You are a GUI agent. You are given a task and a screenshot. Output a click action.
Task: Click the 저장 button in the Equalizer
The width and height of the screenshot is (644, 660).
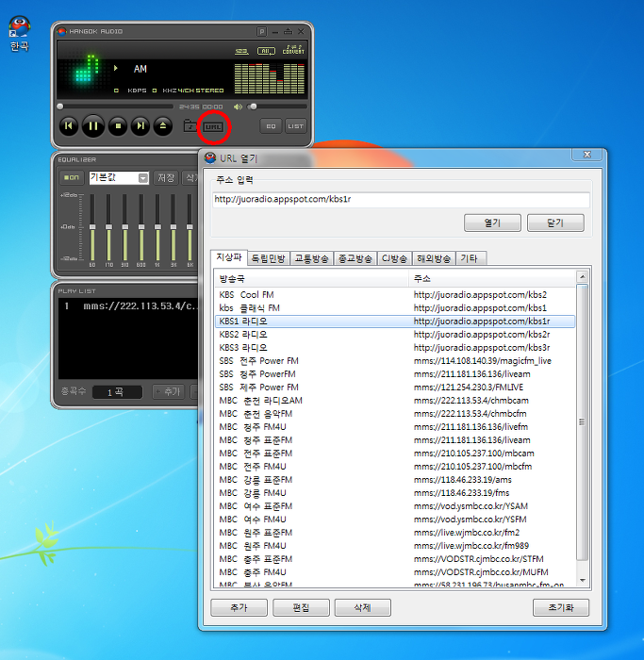(x=166, y=177)
